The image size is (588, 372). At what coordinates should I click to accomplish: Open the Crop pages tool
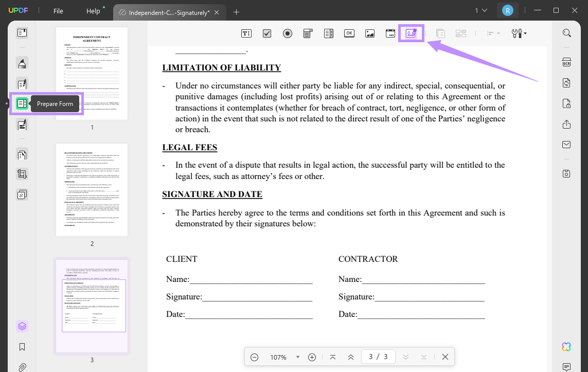[22, 174]
